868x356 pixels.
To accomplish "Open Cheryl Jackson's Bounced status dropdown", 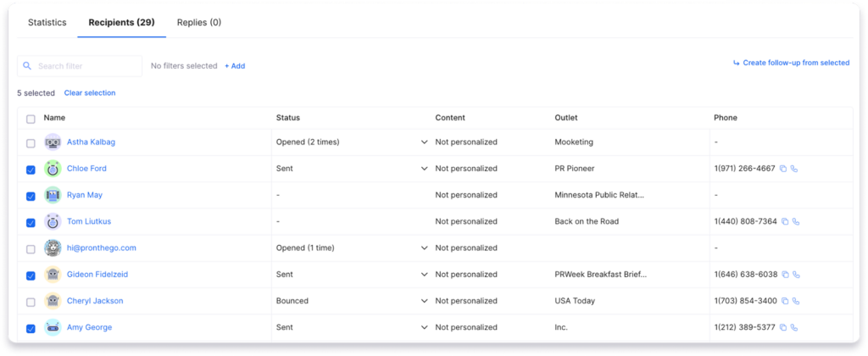I will (x=425, y=301).
